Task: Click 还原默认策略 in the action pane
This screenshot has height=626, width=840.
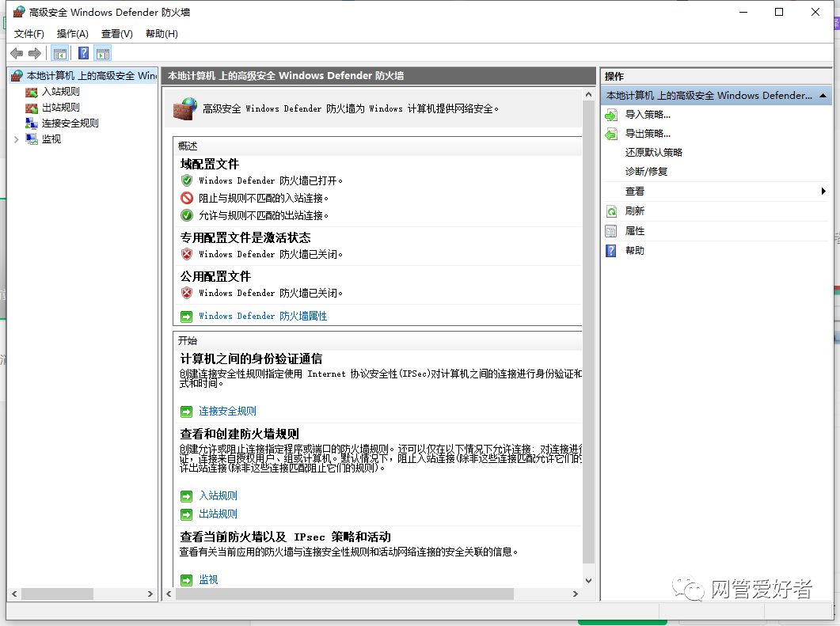Action: tap(654, 153)
